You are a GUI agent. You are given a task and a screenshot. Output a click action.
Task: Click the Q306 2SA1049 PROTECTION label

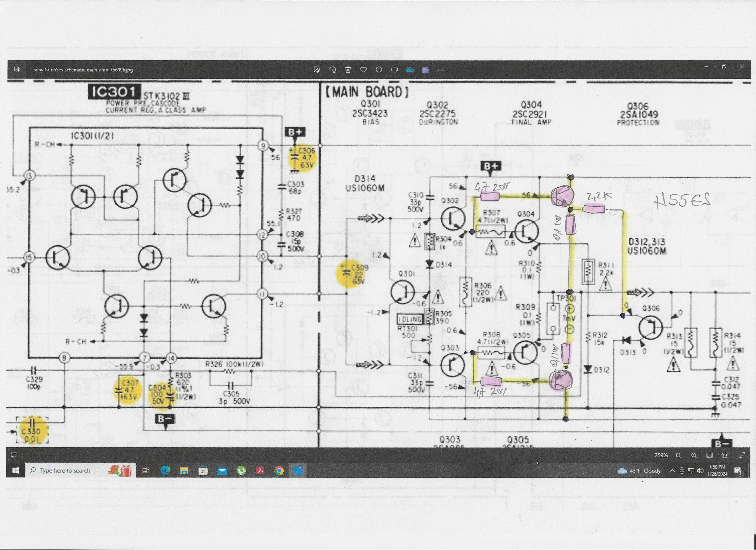coord(638,114)
